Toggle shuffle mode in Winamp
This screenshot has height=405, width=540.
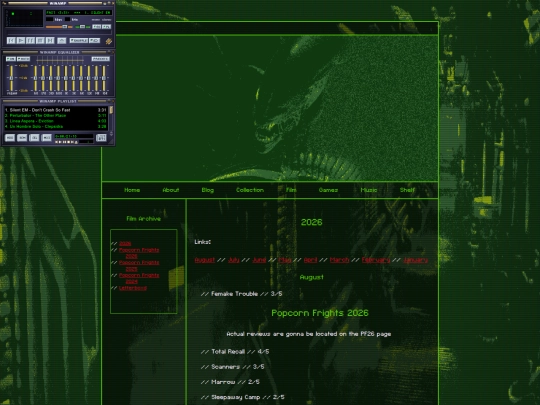point(79,41)
